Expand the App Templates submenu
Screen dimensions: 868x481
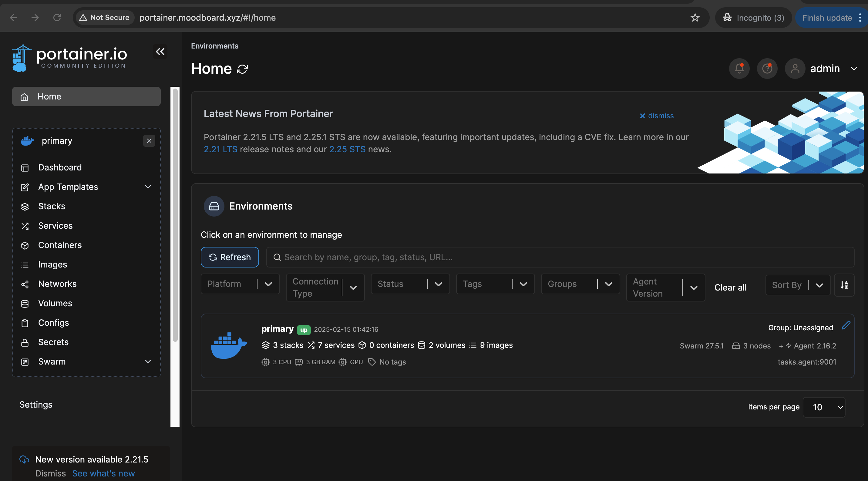pos(148,187)
